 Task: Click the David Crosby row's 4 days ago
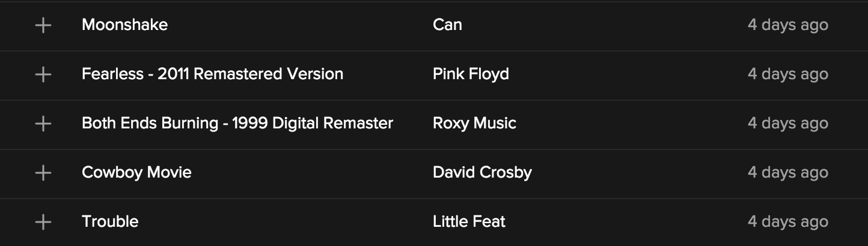787,173
